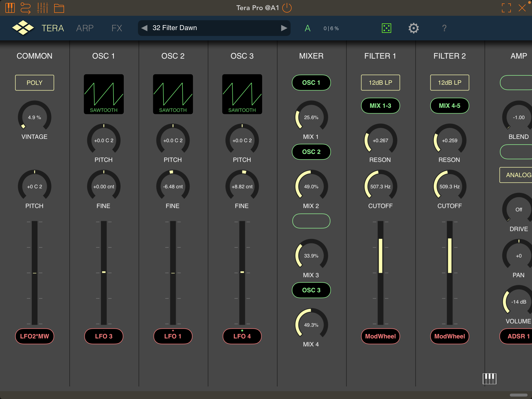Screen dimensions: 532x399
Task: Open help question mark
Action: pos(444,28)
